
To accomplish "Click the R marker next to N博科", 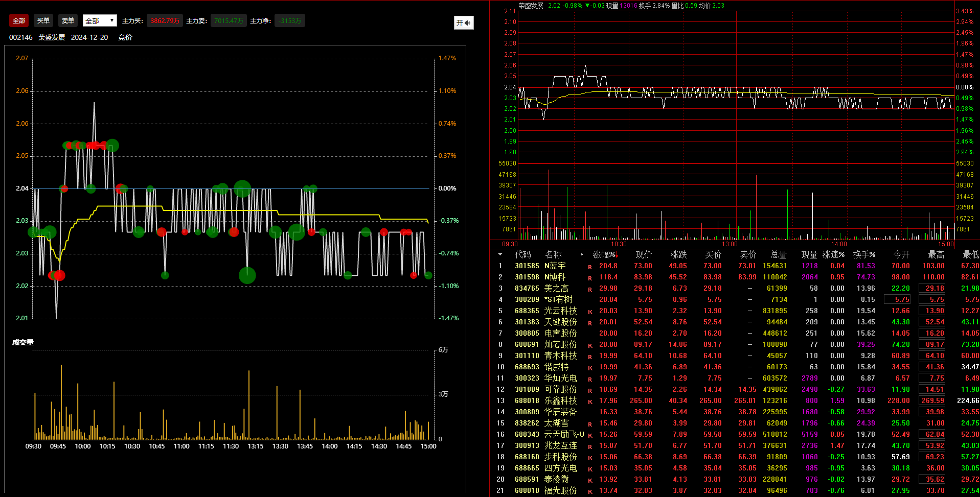I will pyautogui.click(x=590, y=278).
